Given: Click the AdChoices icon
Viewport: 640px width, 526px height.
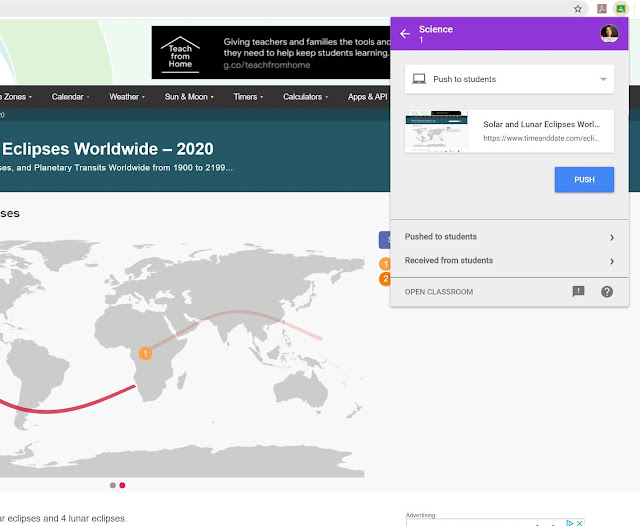Looking at the screenshot, I should click(x=570, y=523).
